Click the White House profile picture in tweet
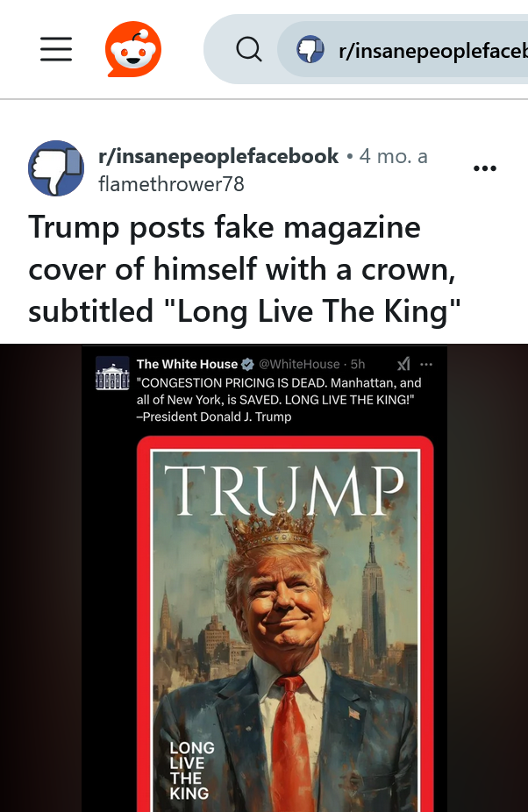Screen dimensions: 528x812 point(112,373)
